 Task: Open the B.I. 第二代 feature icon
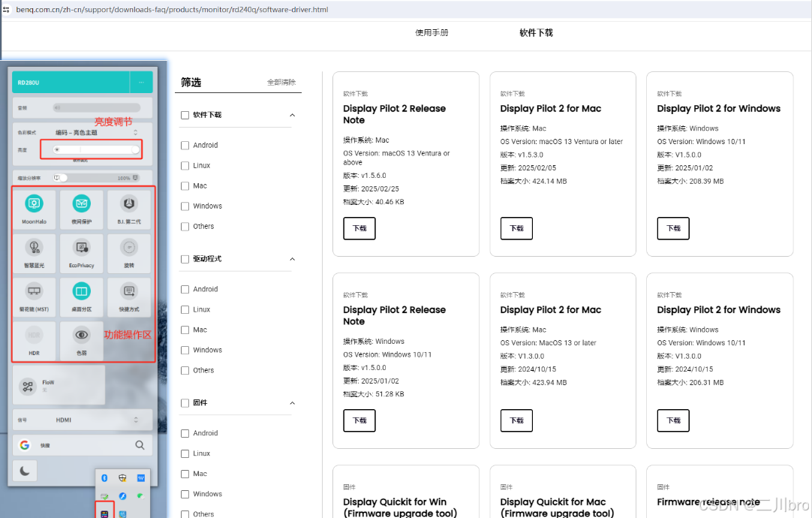[x=129, y=203]
